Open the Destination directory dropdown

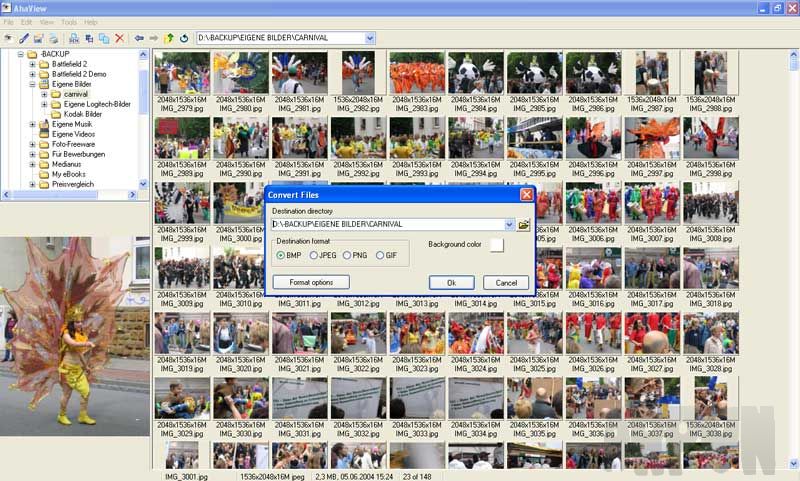(x=509, y=225)
